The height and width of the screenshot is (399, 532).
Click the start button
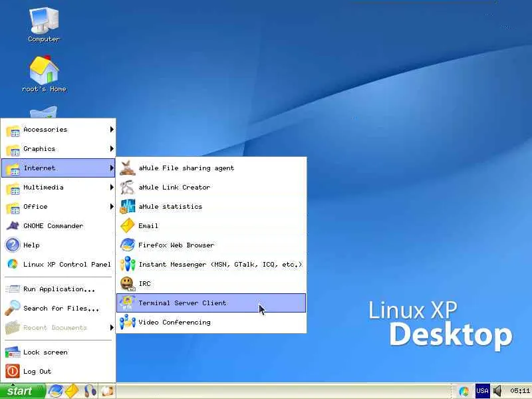[23, 391]
